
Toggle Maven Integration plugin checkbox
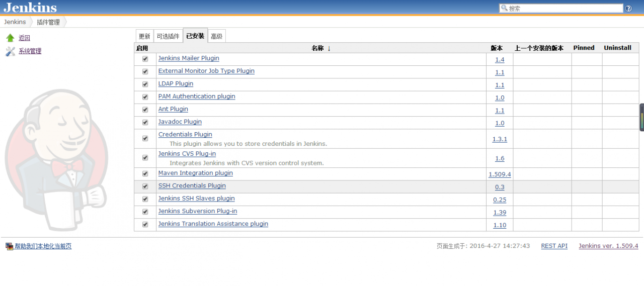[145, 173]
